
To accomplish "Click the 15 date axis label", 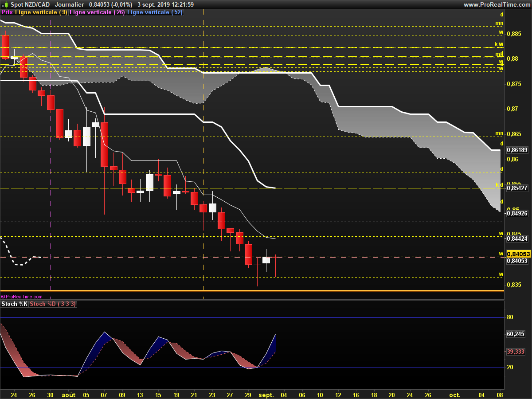I will [158, 395].
